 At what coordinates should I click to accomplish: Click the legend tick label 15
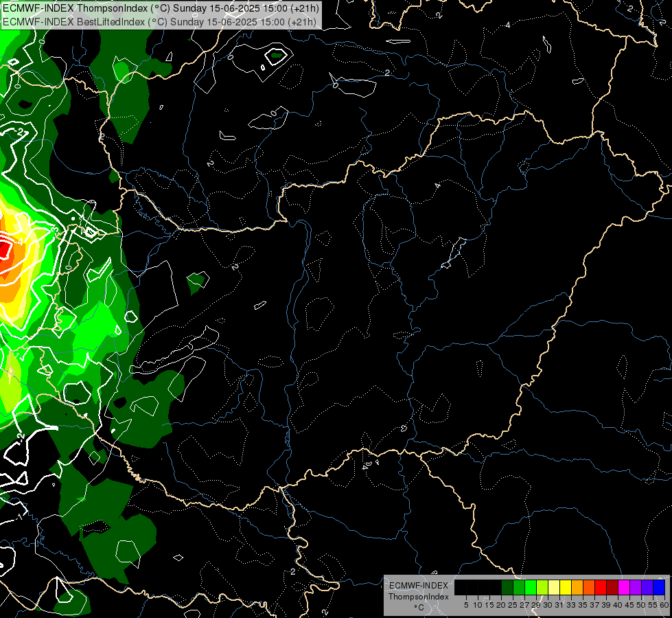click(x=489, y=605)
